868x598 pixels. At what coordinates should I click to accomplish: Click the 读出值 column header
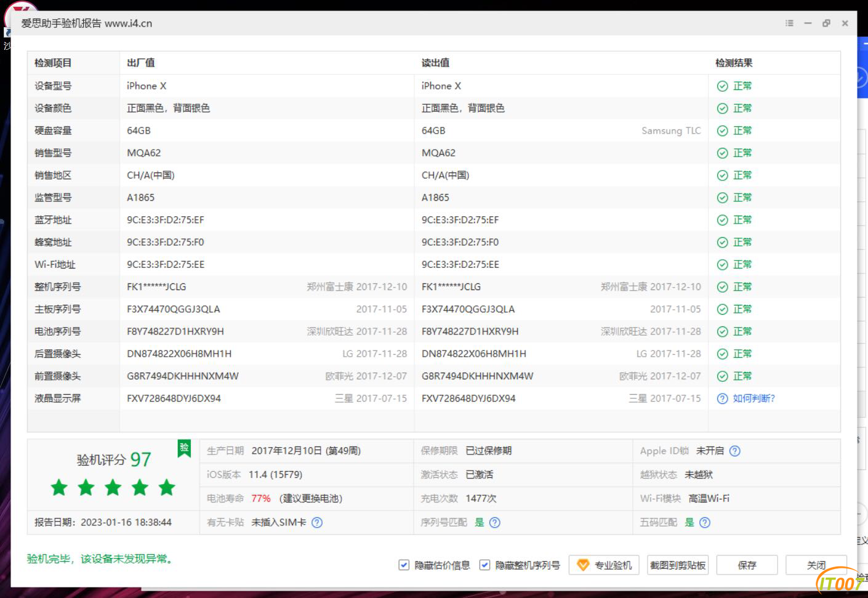(x=435, y=63)
